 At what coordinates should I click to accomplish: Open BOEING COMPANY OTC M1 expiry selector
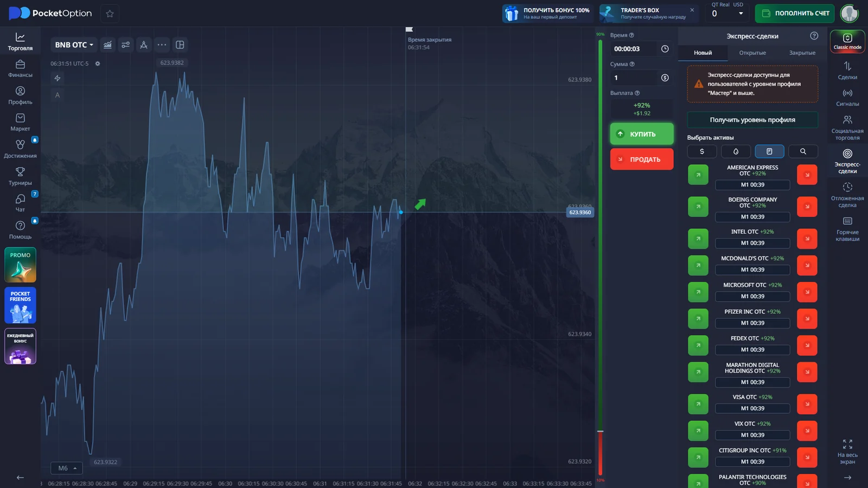752,217
